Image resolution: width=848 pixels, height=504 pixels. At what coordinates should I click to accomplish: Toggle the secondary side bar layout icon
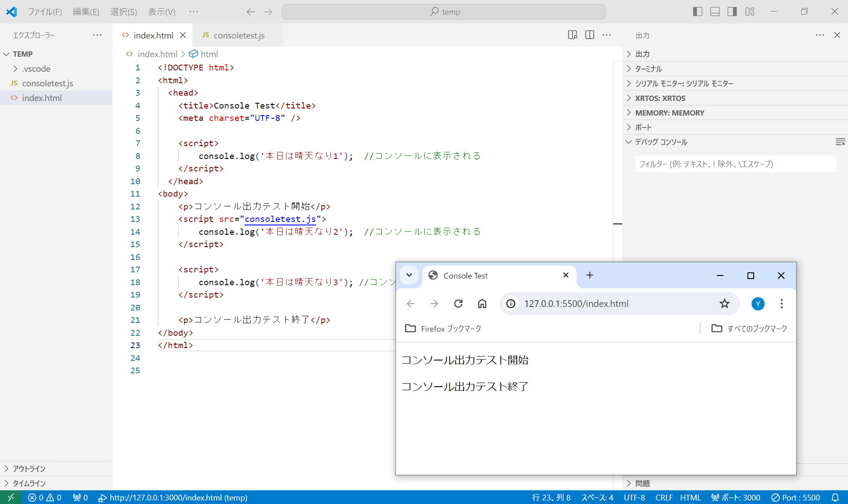(x=732, y=12)
